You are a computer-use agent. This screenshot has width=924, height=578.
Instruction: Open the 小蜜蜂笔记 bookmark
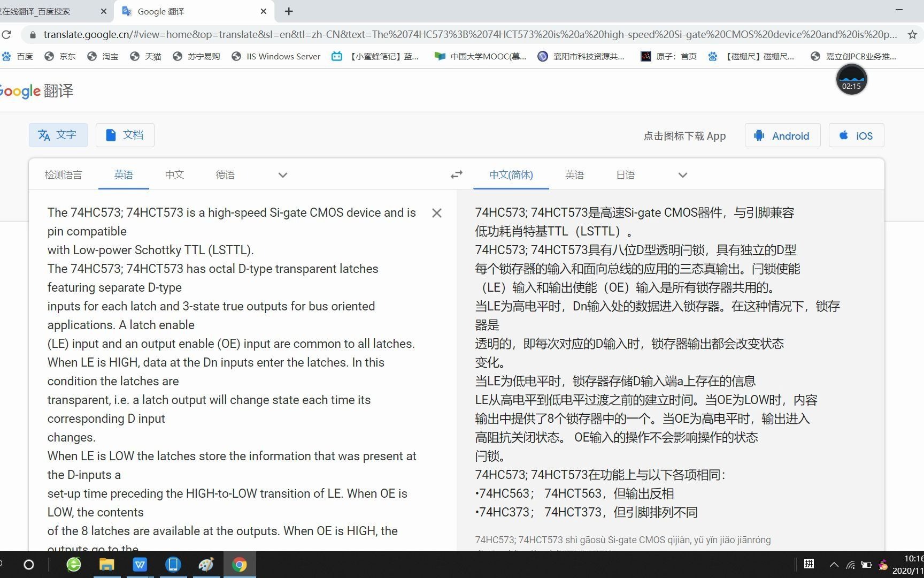(x=375, y=56)
